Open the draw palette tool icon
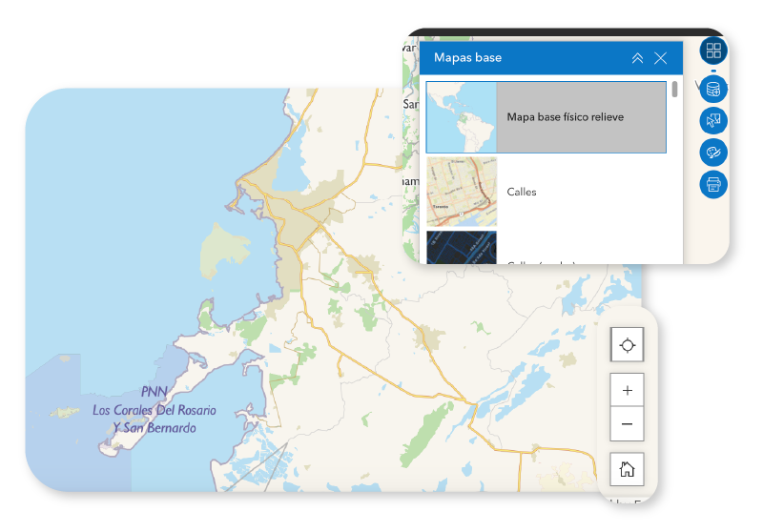The width and height of the screenshot is (763, 532). pyautogui.click(x=713, y=153)
